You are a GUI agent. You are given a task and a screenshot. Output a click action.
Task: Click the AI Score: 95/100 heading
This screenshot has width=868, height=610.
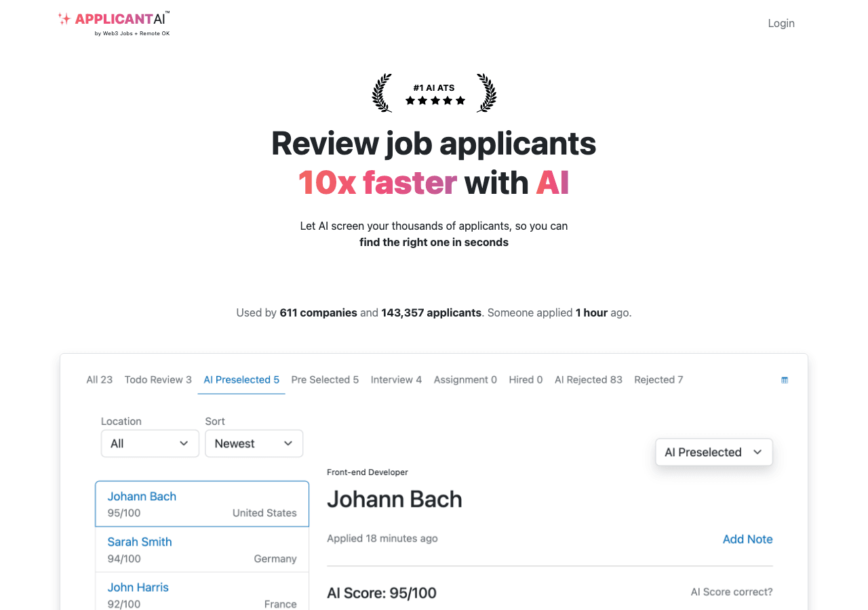tap(382, 593)
